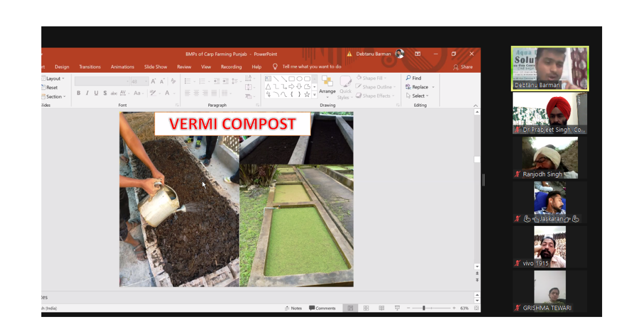Screen dimensions: 644x333
Task: Click the Clear All Formatting icon
Action: [x=173, y=81]
